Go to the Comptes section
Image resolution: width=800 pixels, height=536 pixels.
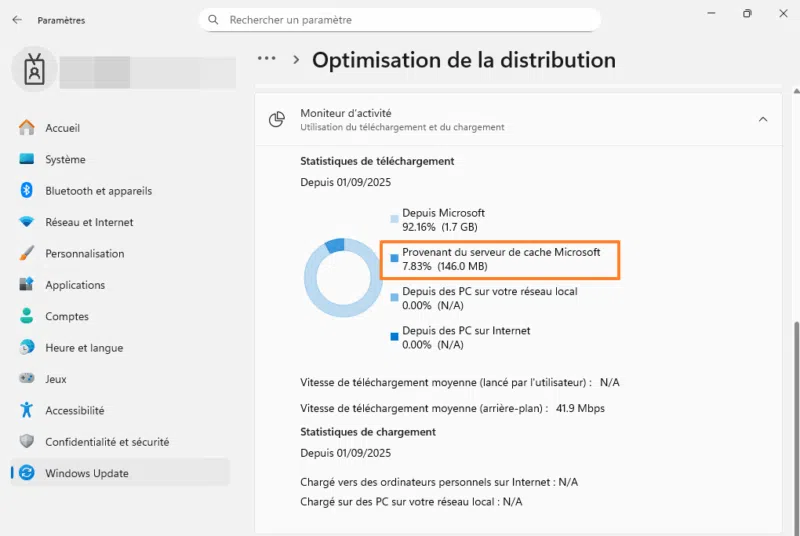pyautogui.click(x=67, y=316)
